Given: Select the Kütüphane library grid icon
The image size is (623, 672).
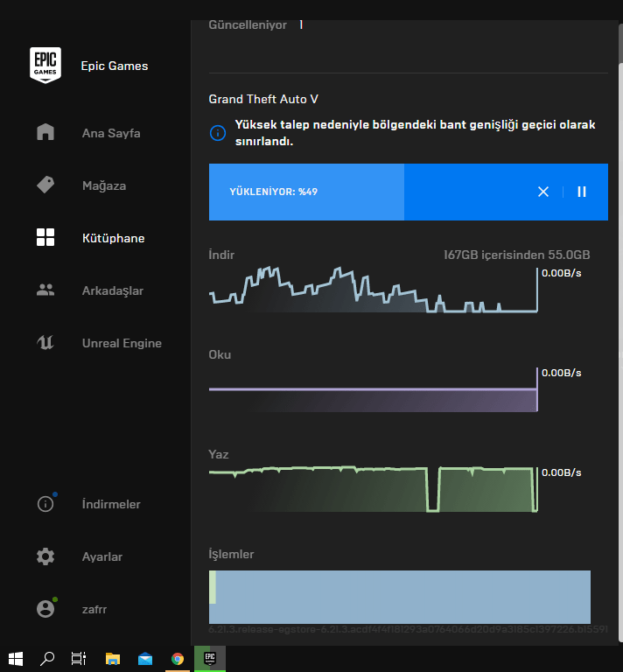Looking at the screenshot, I should pos(45,238).
